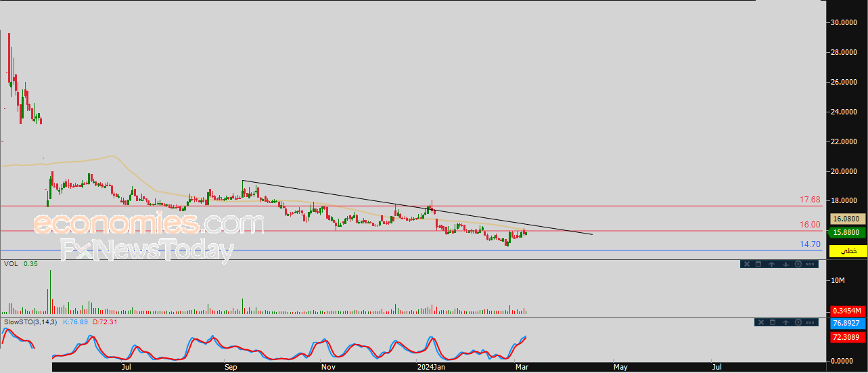
Task: Click the May date axis label
Action: (x=620, y=367)
